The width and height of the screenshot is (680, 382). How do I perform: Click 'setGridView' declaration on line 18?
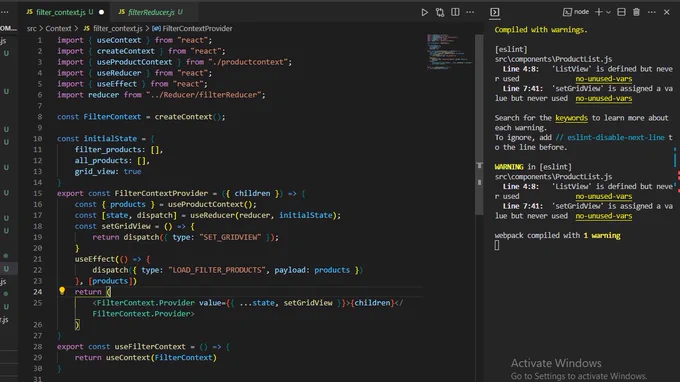pos(126,226)
